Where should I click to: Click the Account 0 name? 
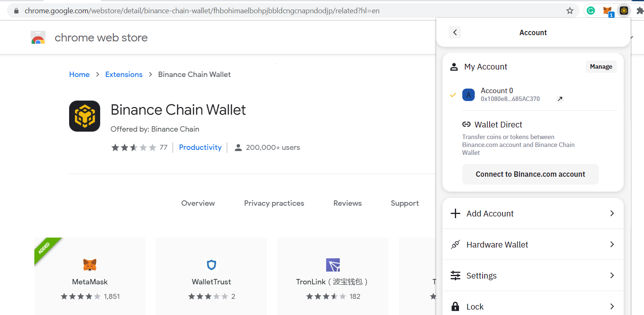tap(497, 91)
